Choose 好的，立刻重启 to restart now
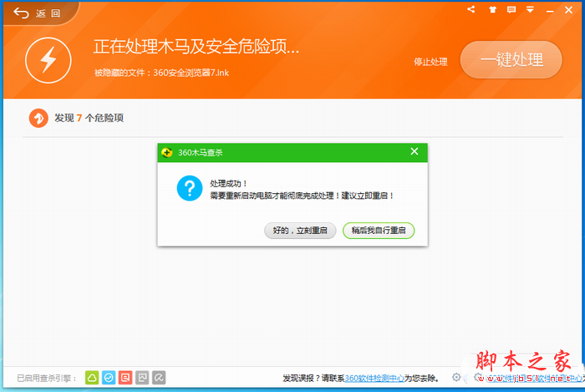 click(x=300, y=231)
